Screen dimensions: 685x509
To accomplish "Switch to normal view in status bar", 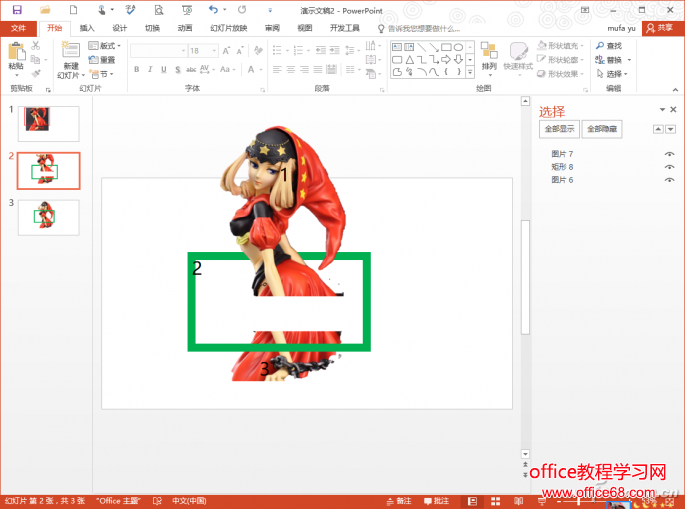I will 472,501.
